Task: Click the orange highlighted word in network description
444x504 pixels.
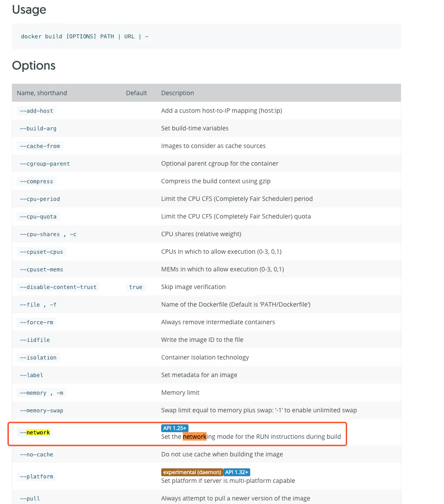Action: point(195,437)
